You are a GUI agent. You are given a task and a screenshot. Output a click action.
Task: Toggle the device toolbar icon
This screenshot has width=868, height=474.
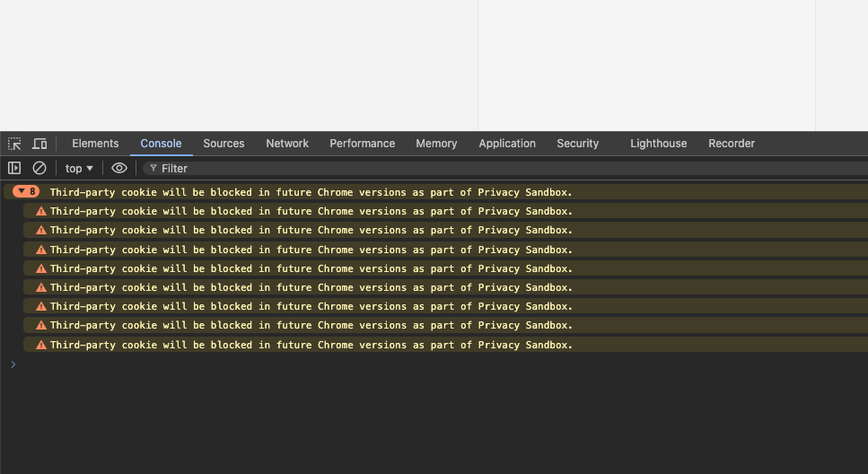[39, 144]
